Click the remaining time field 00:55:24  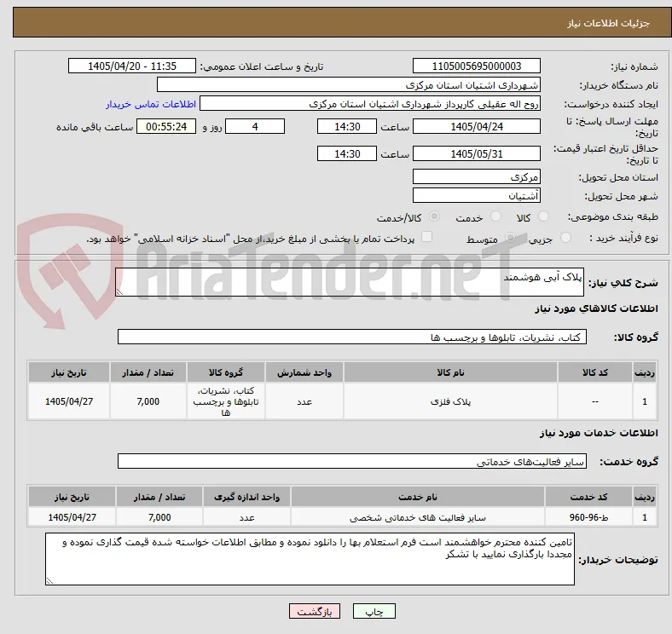coord(166,126)
